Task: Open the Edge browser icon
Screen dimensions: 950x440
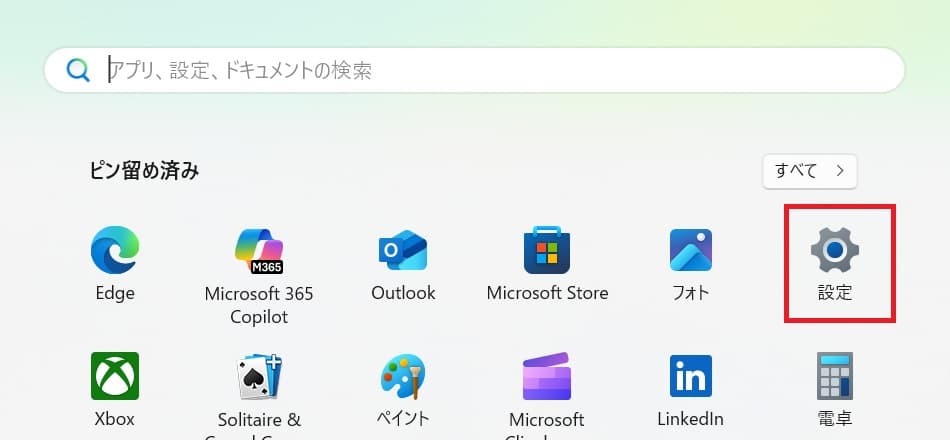Action: (115, 250)
